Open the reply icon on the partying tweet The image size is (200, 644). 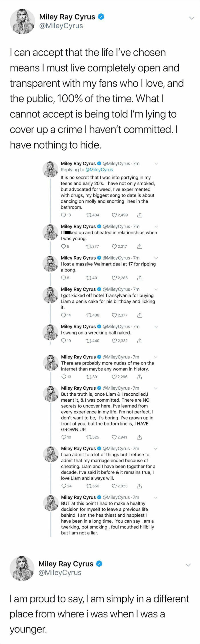(63, 215)
